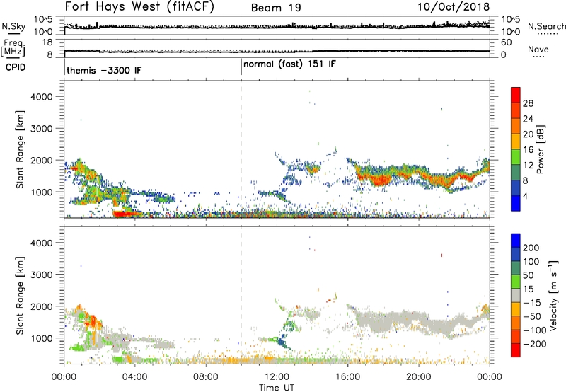The height and width of the screenshot is (392, 566).
Task: Click the 'Velocity [m s⁻¹]' colorbar title
Action: pyautogui.click(x=553, y=295)
